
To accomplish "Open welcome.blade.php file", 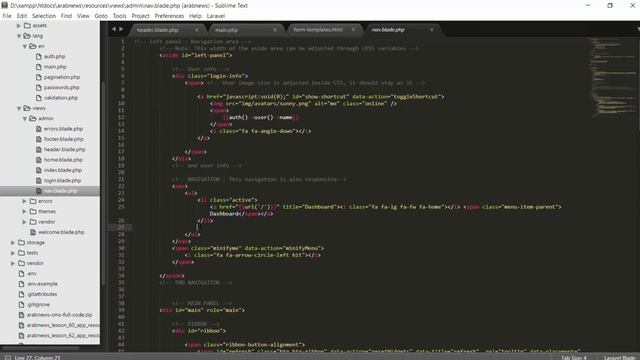I will click(61, 232).
